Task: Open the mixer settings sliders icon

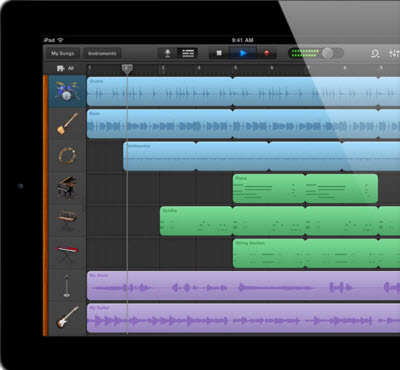Action: (394, 54)
